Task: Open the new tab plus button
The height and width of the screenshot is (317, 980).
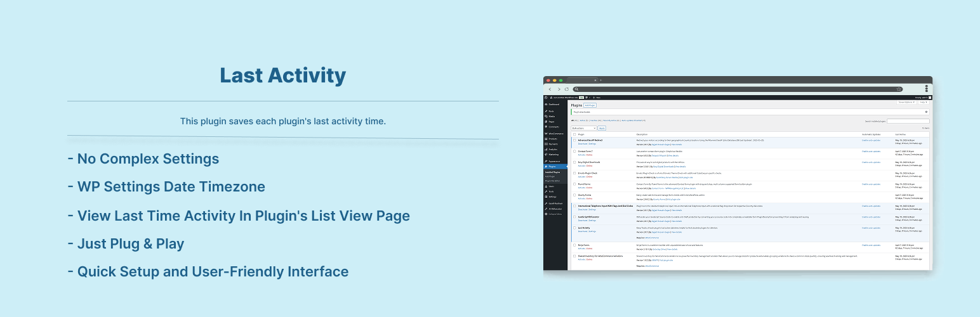Action: point(600,80)
